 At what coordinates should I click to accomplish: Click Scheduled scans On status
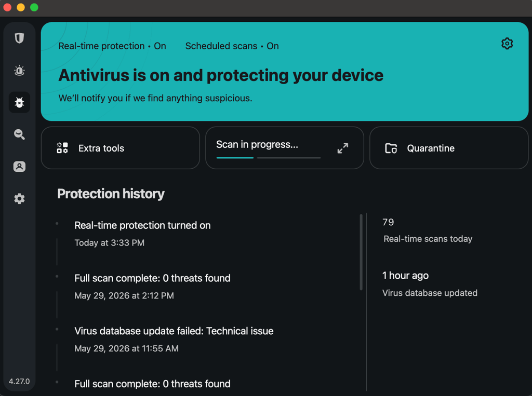[232, 46]
